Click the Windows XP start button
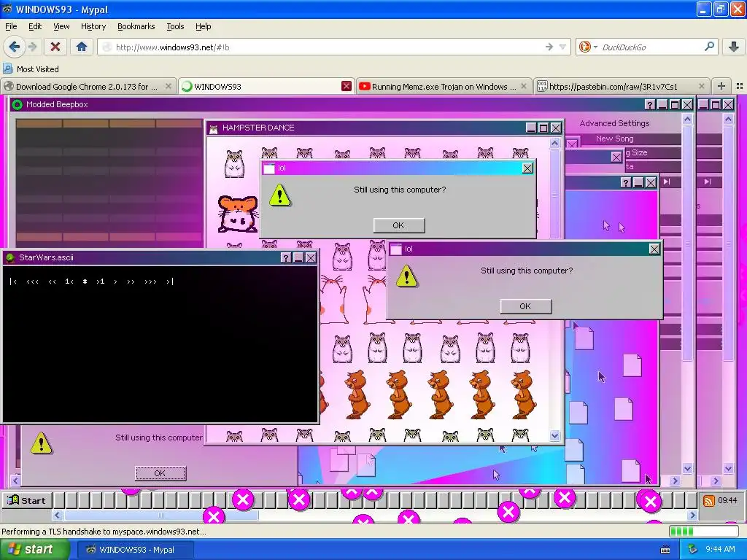Image resolution: width=747 pixels, height=560 pixels. point(35,550)
